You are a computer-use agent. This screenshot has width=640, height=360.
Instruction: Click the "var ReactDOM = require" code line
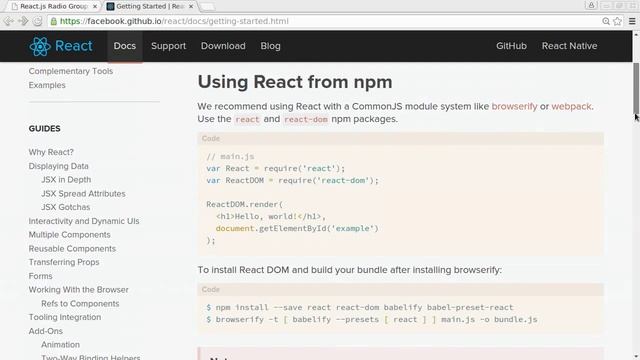(x=293, y=180)
